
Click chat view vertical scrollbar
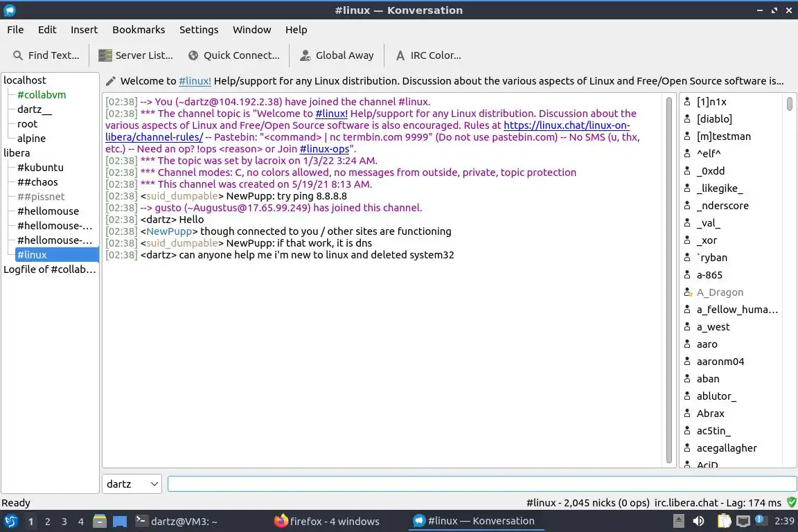[668, 280]
